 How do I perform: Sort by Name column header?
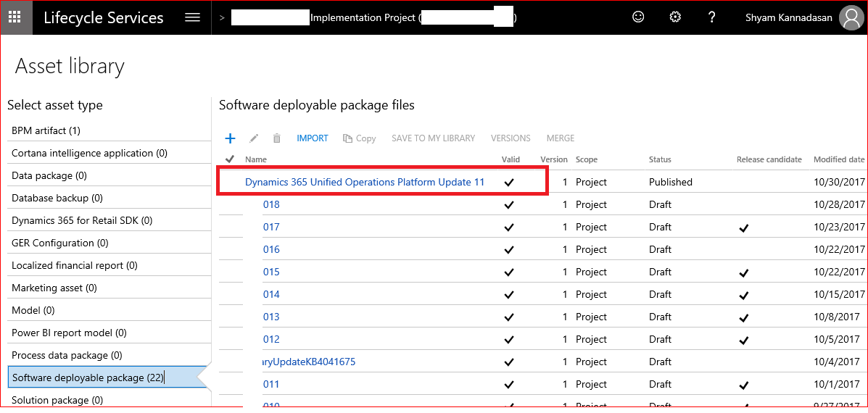click(x=256, y=159)
